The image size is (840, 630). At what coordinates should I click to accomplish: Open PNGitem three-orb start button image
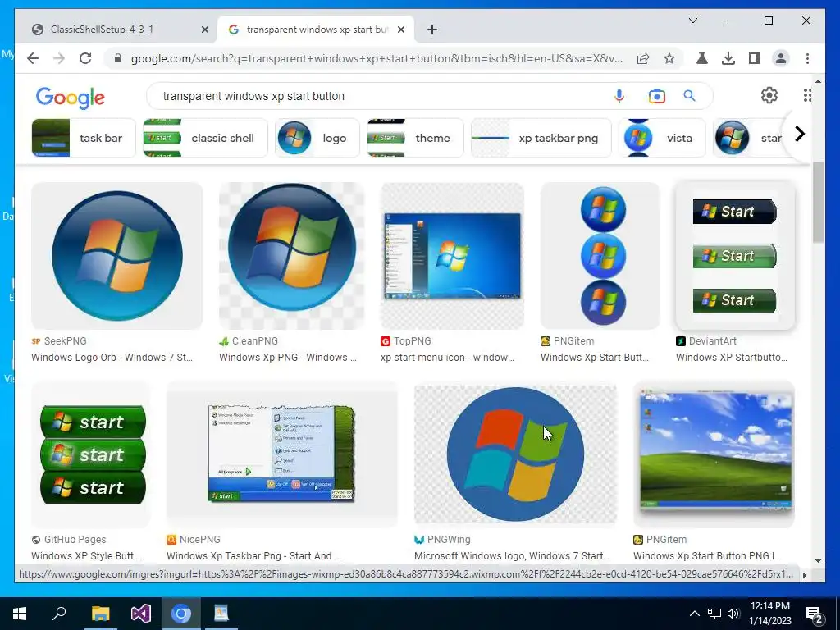600,256
